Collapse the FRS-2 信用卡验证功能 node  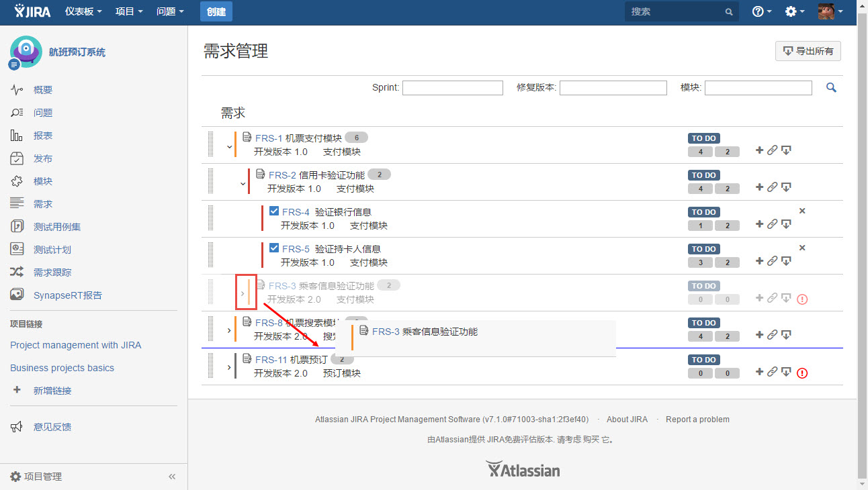click(x=243, y=184)
